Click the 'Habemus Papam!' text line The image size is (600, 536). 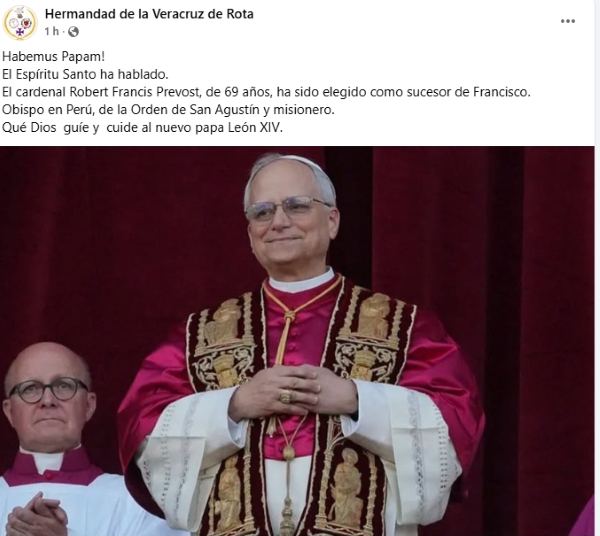53,57
